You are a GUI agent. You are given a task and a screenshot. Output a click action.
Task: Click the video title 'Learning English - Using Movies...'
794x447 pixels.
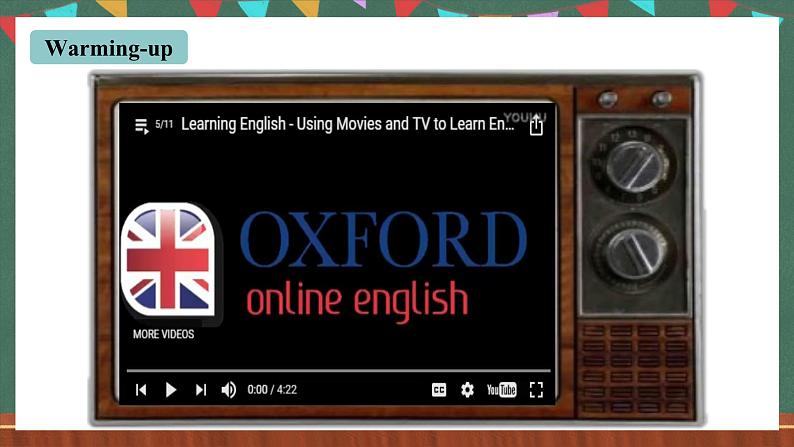point(348,124)
